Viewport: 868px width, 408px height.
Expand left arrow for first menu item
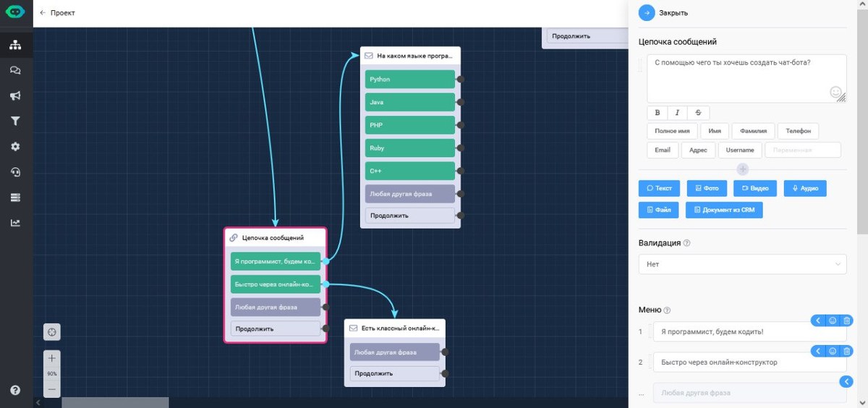click(818, 320)
